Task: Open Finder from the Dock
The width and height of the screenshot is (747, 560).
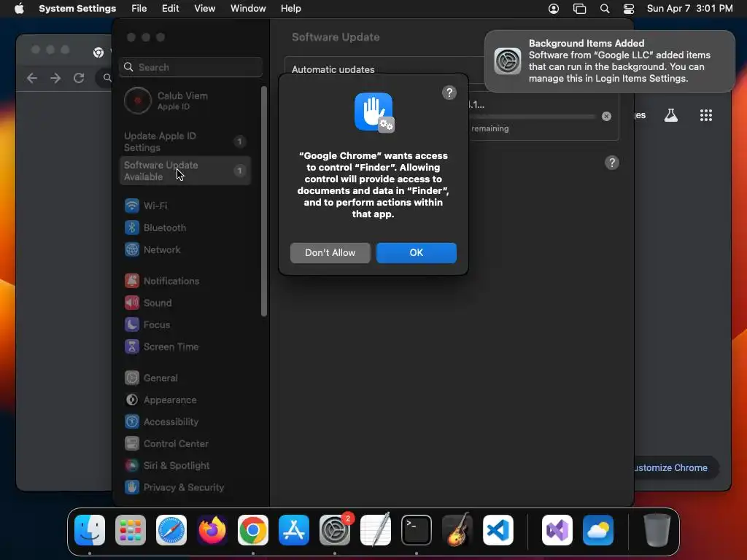Action: (x=90, y=530)
